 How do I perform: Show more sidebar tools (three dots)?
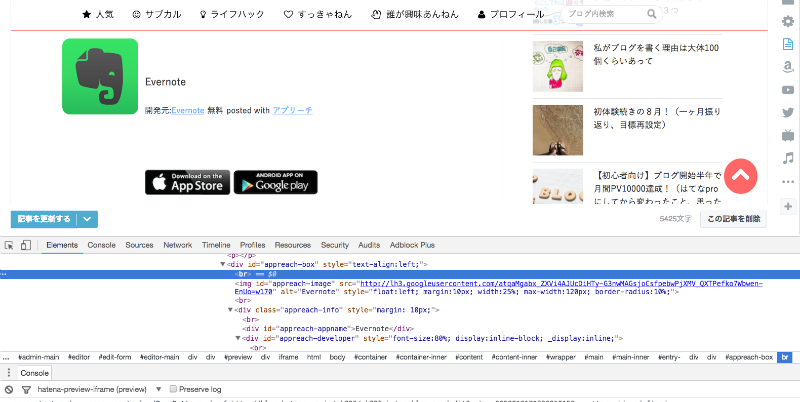pos(788,182)
